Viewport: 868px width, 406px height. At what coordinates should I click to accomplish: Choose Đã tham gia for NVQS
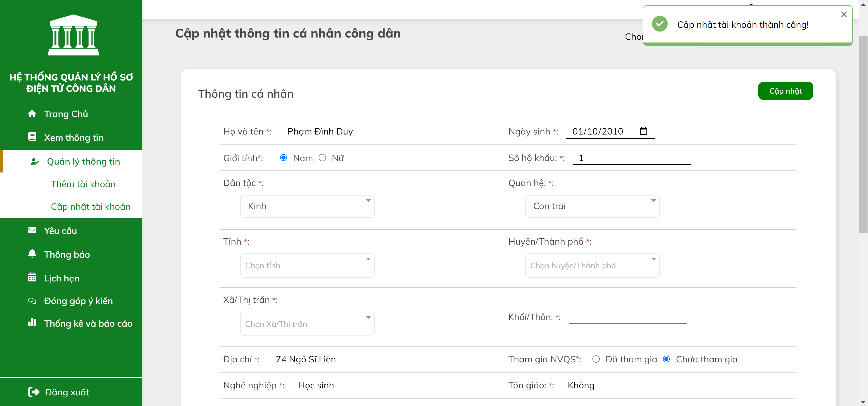(x=597, y=359)
